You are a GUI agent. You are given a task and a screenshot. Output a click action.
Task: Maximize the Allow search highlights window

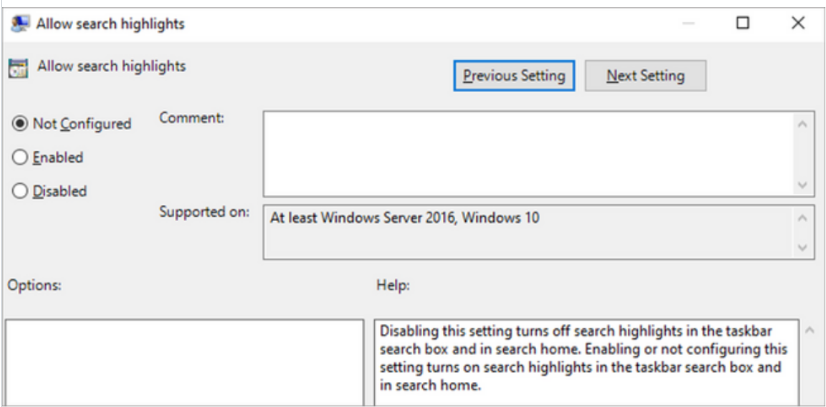pos(742,23)
